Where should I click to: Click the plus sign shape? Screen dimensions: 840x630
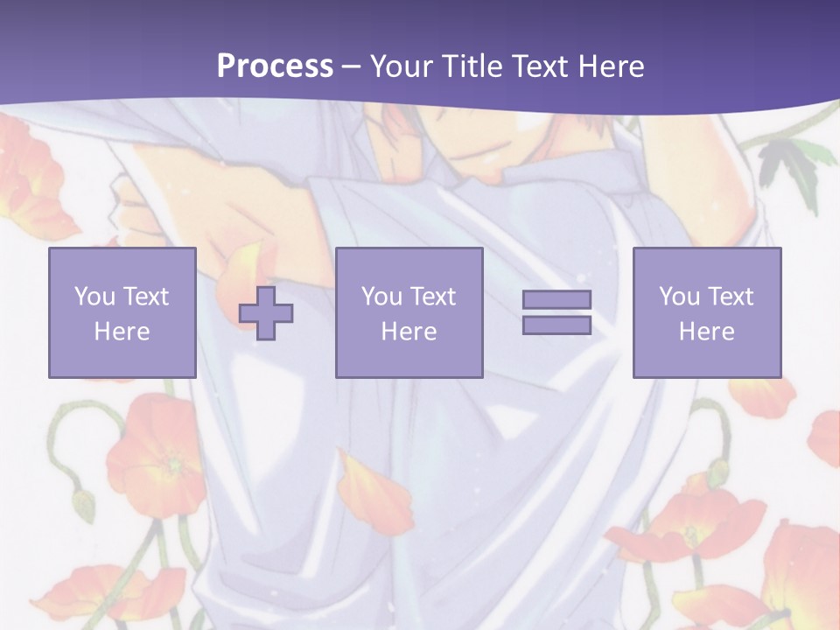(266, 312)
